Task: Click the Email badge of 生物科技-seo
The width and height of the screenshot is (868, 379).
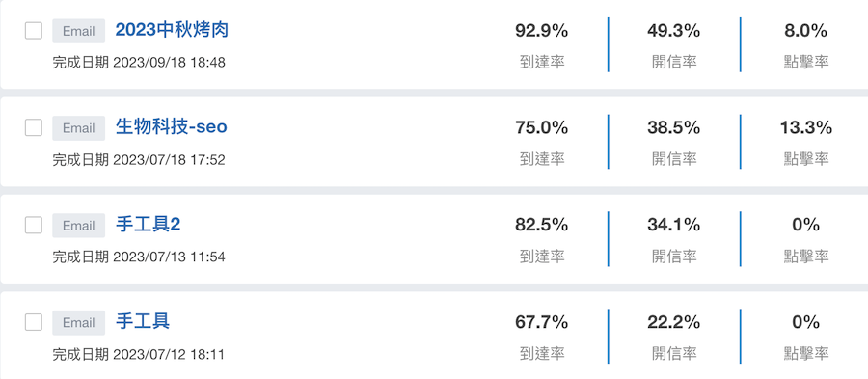Action: (79, 128)
